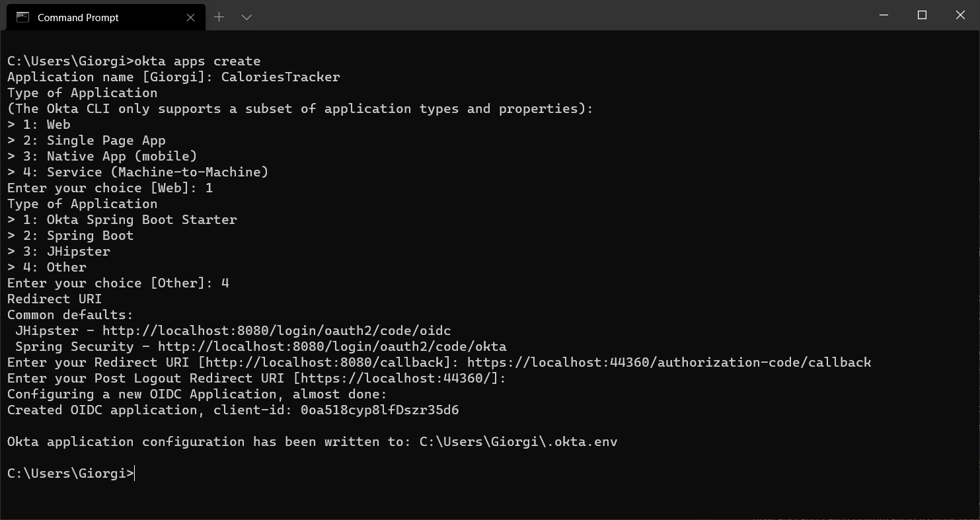
Task: Select the Command Prompt tab title
Action: pyautogui.click(x=78, y=18)
